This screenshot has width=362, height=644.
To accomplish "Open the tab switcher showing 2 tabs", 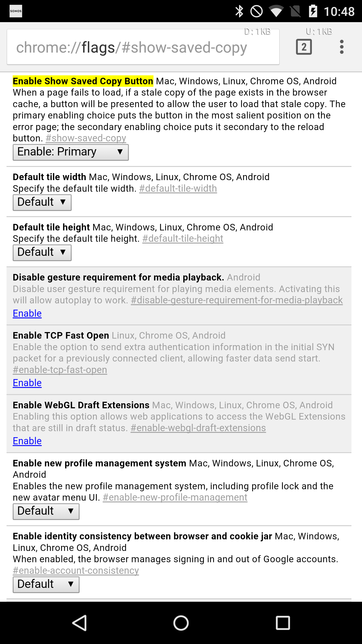I will pos(304,47).
